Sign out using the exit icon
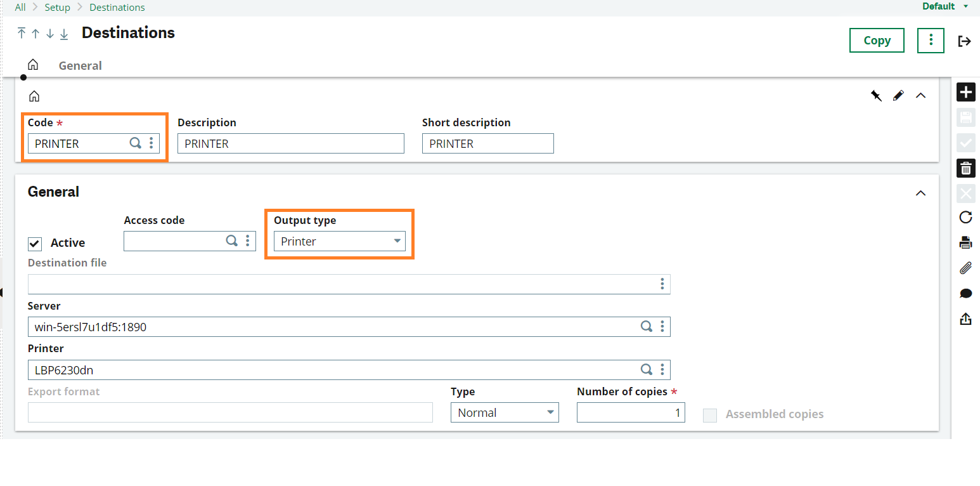The image size is (980, 486). (964, 41)
